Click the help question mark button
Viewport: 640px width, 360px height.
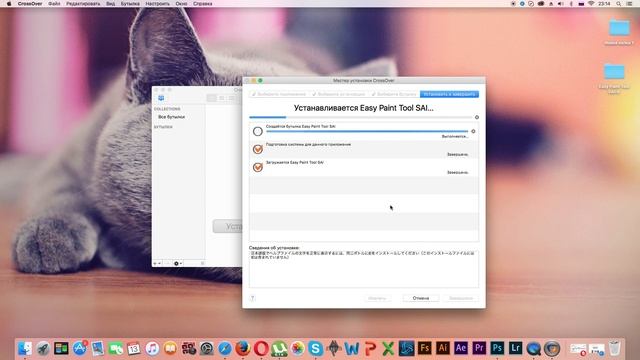point(253,298)
